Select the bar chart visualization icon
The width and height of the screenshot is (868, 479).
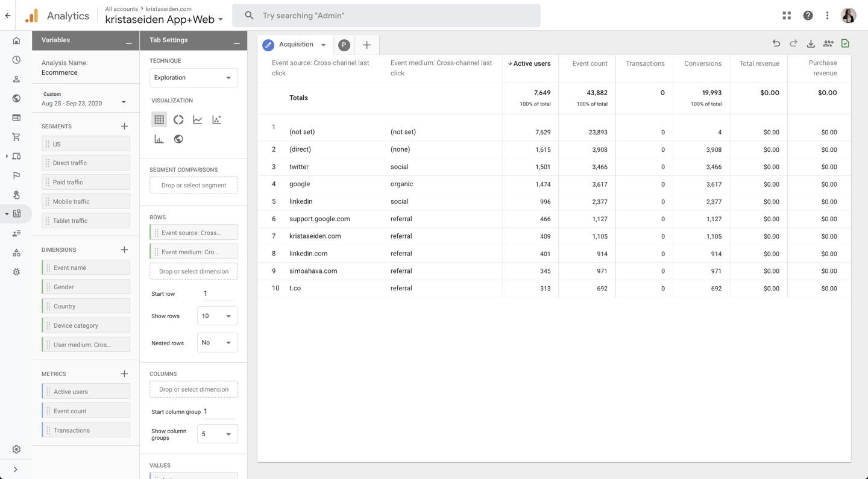[159, 139]
